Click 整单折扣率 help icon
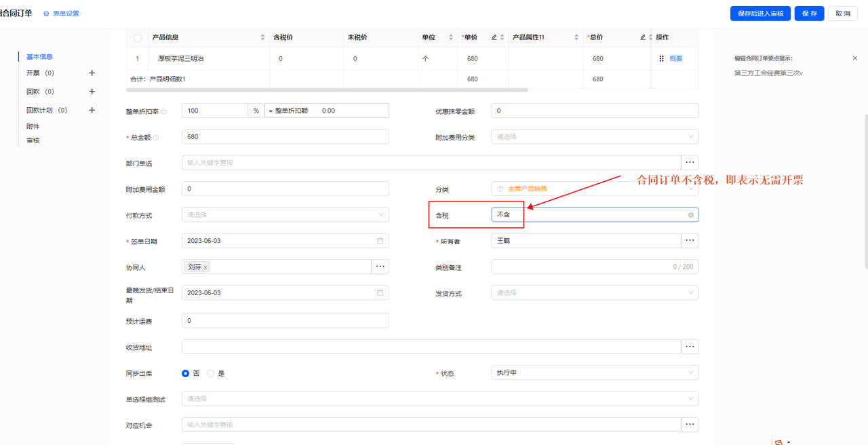This screenshot has height=445, width=868. click(164, 111)
